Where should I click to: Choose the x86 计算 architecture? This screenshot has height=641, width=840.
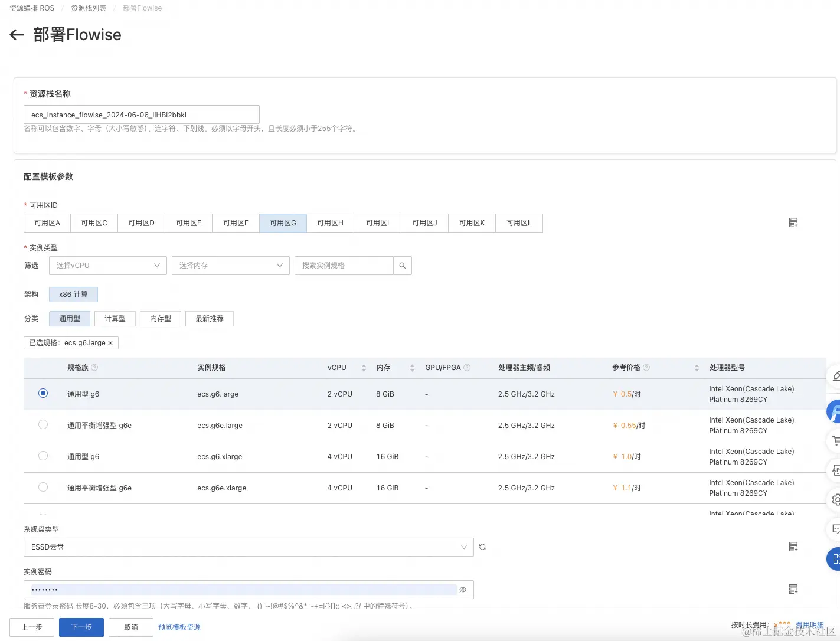73,295
